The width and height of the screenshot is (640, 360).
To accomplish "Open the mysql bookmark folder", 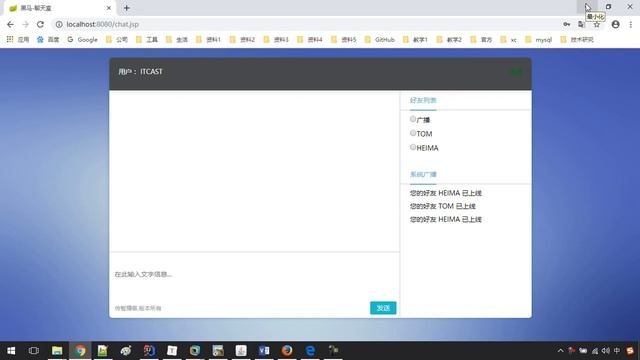I will (538, 40).
